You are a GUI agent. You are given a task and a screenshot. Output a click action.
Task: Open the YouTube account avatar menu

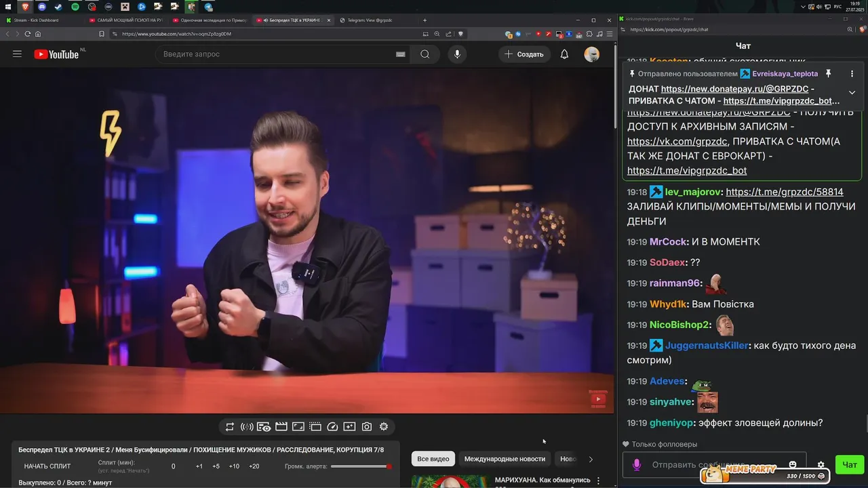click(x=592, y=54)
